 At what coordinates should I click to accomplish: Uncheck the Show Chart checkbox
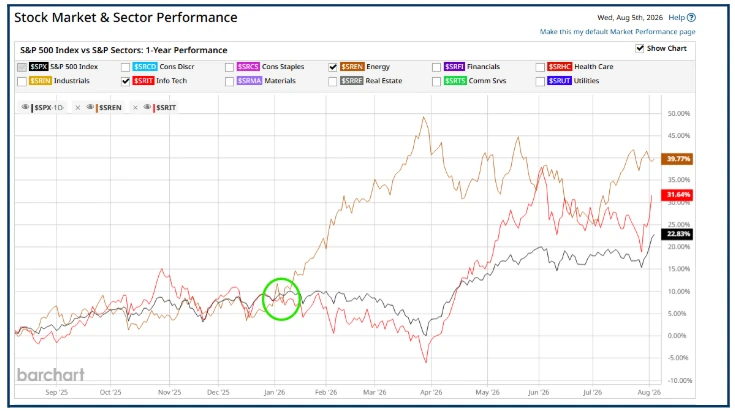(x=639, y=48)
